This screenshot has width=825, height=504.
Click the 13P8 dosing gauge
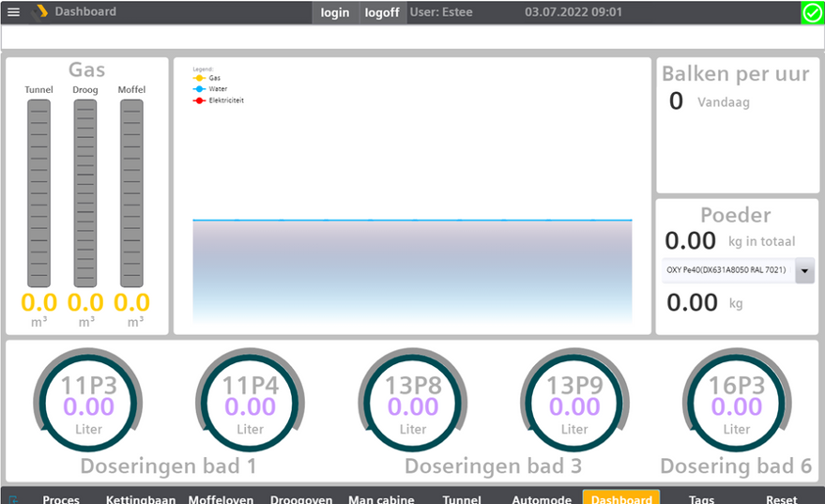coord(413,401)
